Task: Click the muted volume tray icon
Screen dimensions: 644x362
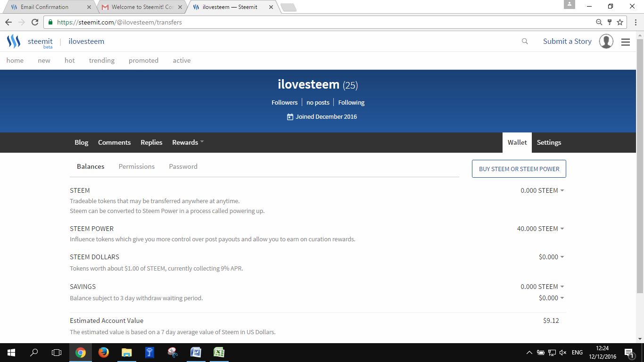Action: (563, 353)
